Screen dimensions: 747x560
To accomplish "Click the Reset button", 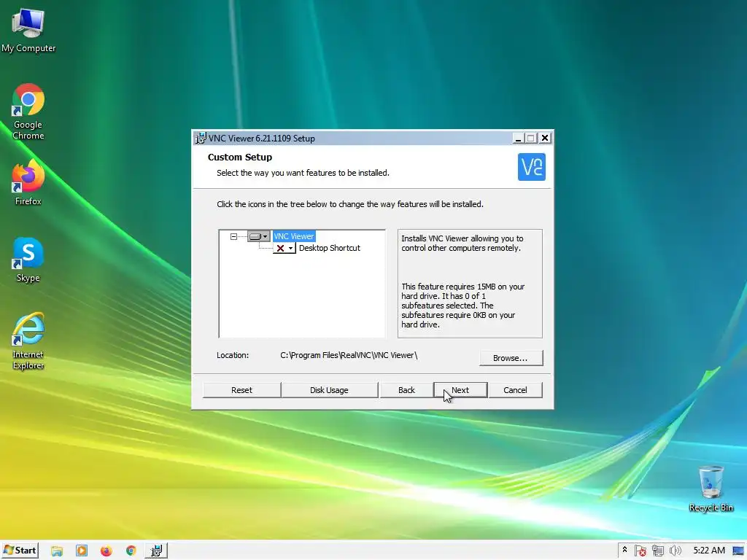I will 241,390.
